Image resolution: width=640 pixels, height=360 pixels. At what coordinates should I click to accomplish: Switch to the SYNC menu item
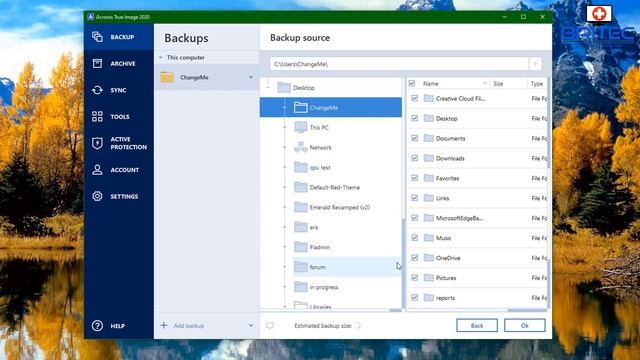click(x=118, y=90)
